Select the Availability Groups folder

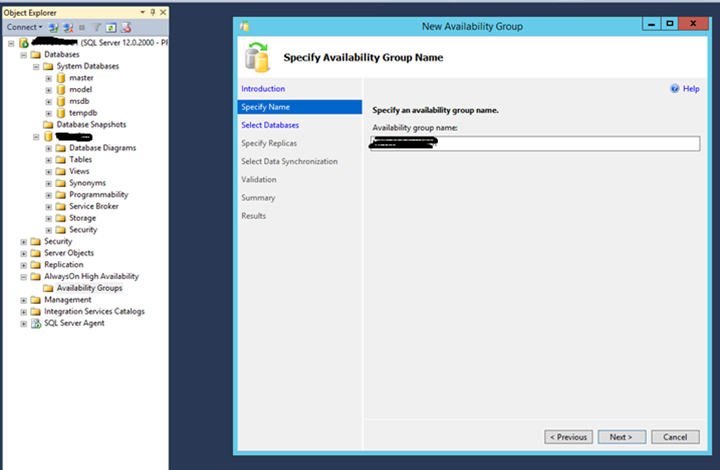pyautogui.click(x=89, y=288)
